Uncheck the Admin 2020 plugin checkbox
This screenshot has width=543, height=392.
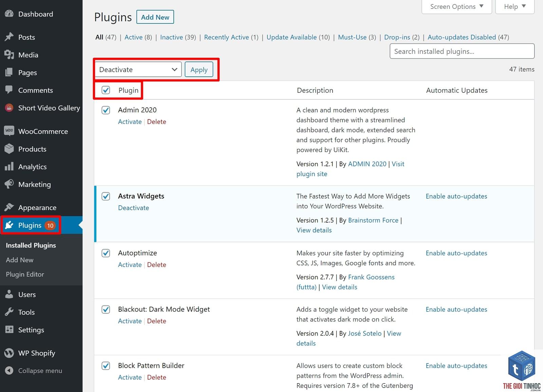106,110
